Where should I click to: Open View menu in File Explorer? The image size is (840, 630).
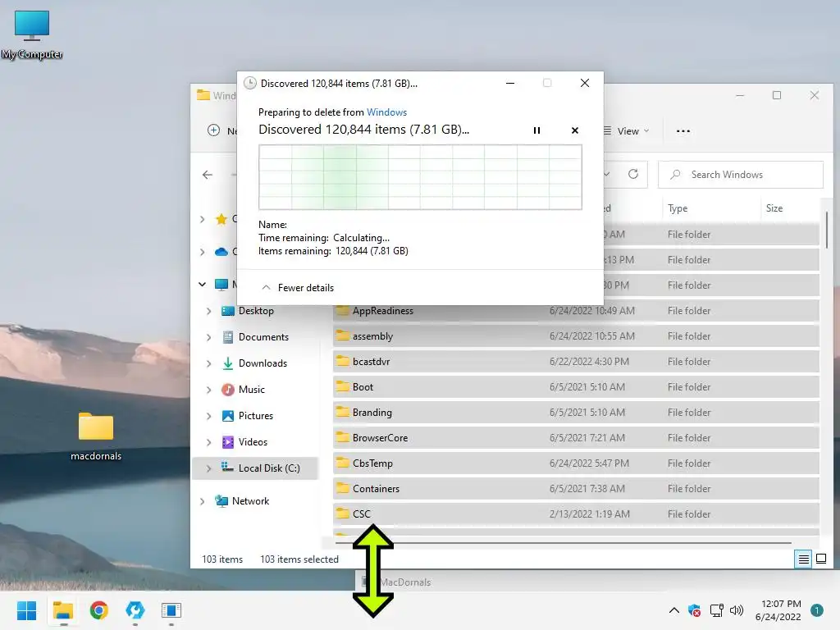tap(626, 130)
